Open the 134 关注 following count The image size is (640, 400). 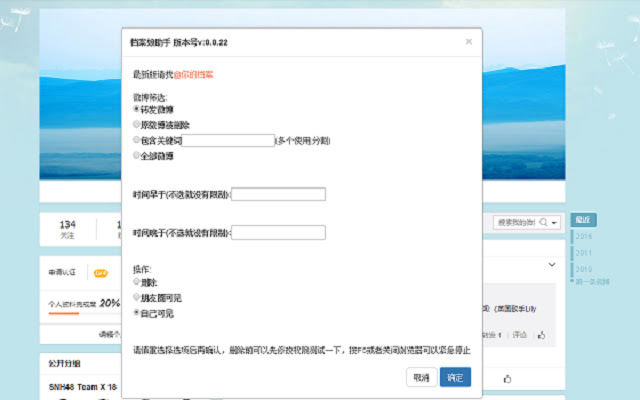[67, 229]
